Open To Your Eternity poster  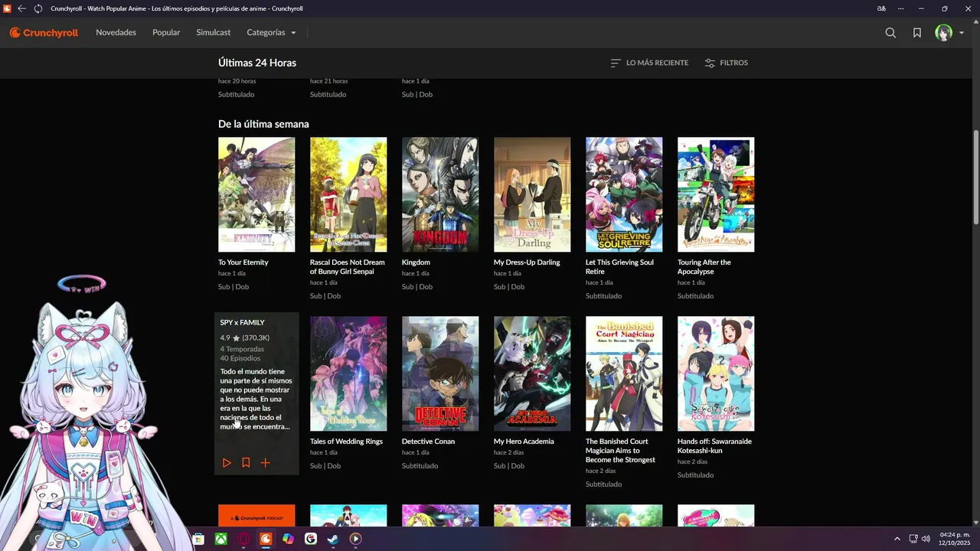click(256, 194)
